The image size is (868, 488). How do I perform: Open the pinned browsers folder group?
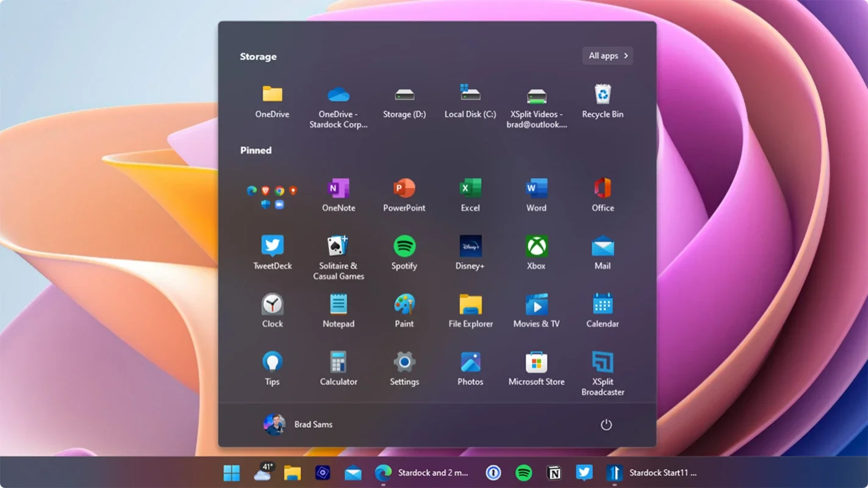(272, 196)
